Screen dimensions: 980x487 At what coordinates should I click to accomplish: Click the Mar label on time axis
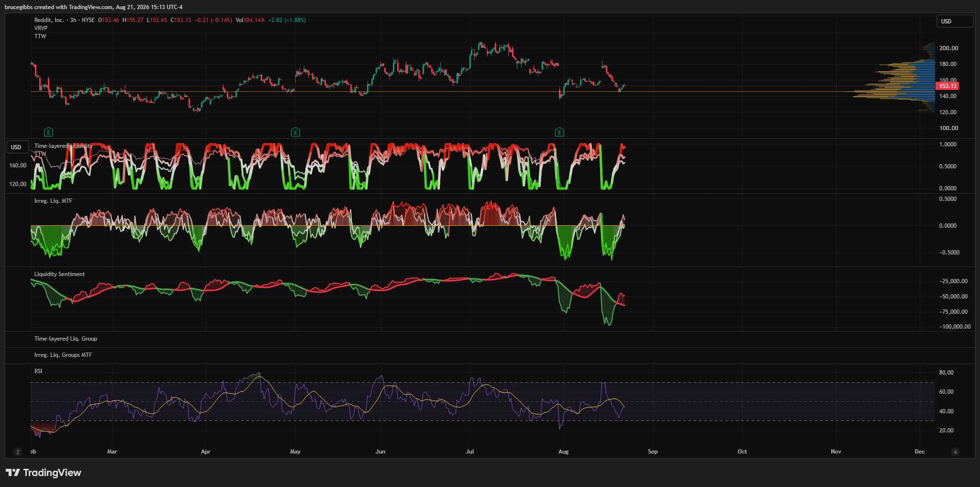(112, 452)
